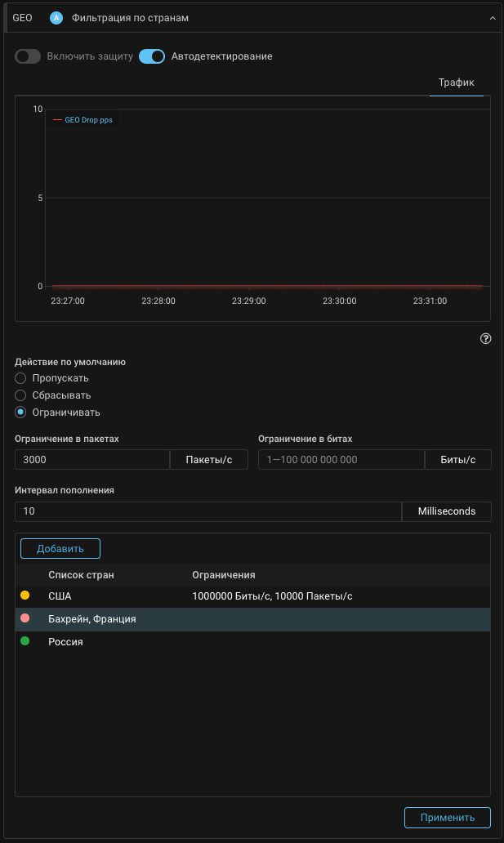Select the Пропускать radio option
This screenshot has width=504, height=843.
(x=21, y=378)
